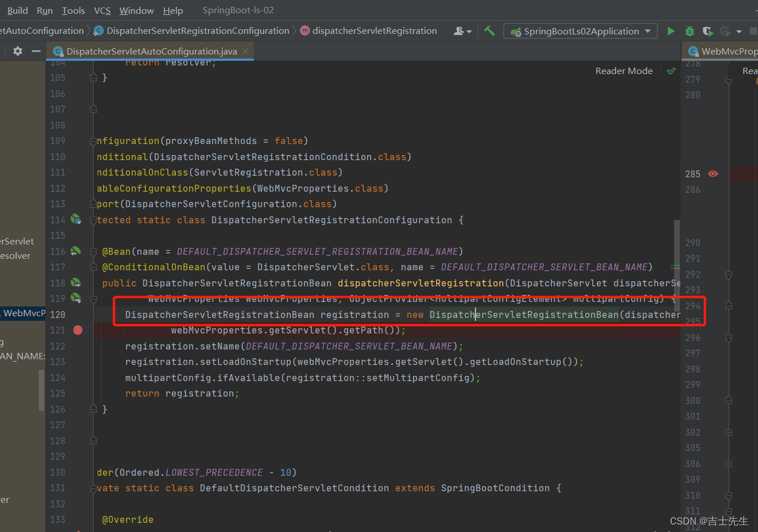Open the VCS menu

(102, 10)
